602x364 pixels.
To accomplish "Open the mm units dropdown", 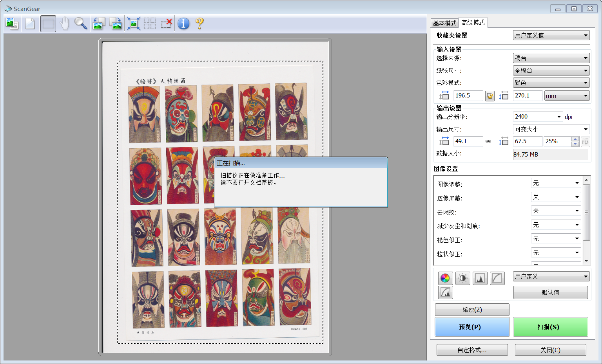I will point(567,96).
